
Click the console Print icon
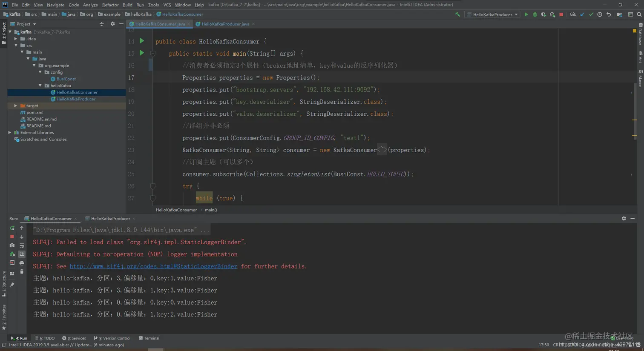pos(22,263)
